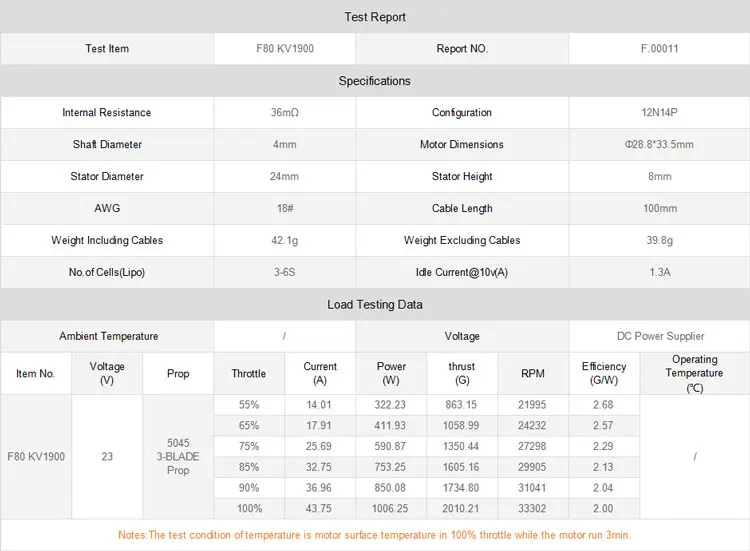Click the RPM value '27298'
Screen dimensions: 750x551
click(x=532, y=446)
